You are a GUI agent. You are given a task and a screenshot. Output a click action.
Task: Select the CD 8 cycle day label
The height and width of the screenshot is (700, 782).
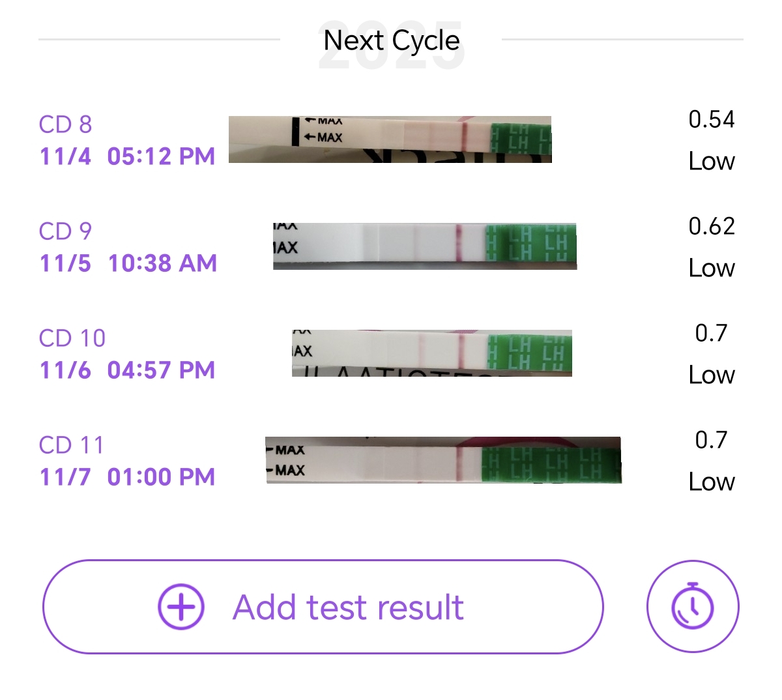pos(65,124)
